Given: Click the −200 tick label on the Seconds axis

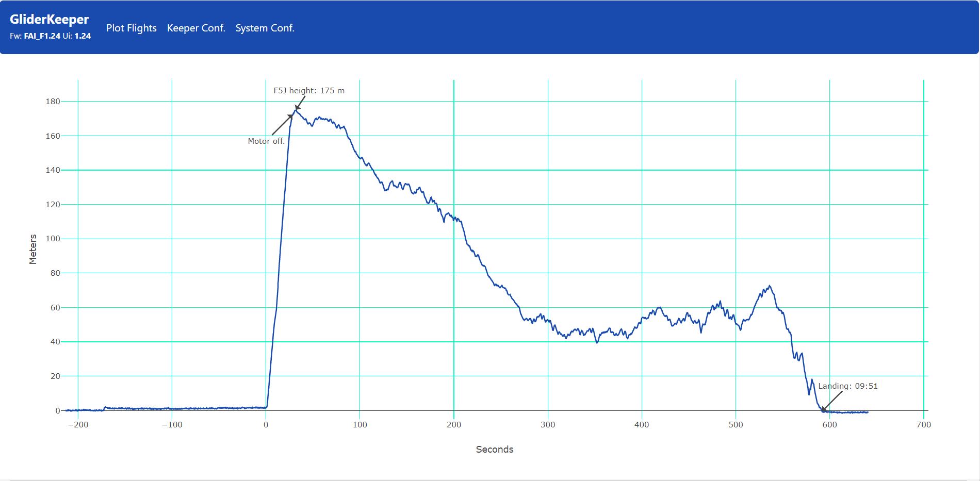Looking at the screenshot, I should click(78, 425).
